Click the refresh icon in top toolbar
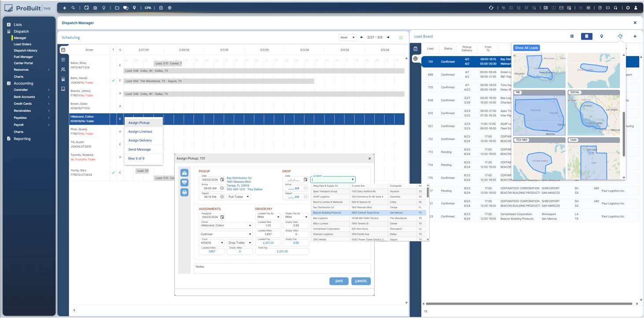Image resolution: width=644 pixels, height=318 pixels. [x=491, y=8]
